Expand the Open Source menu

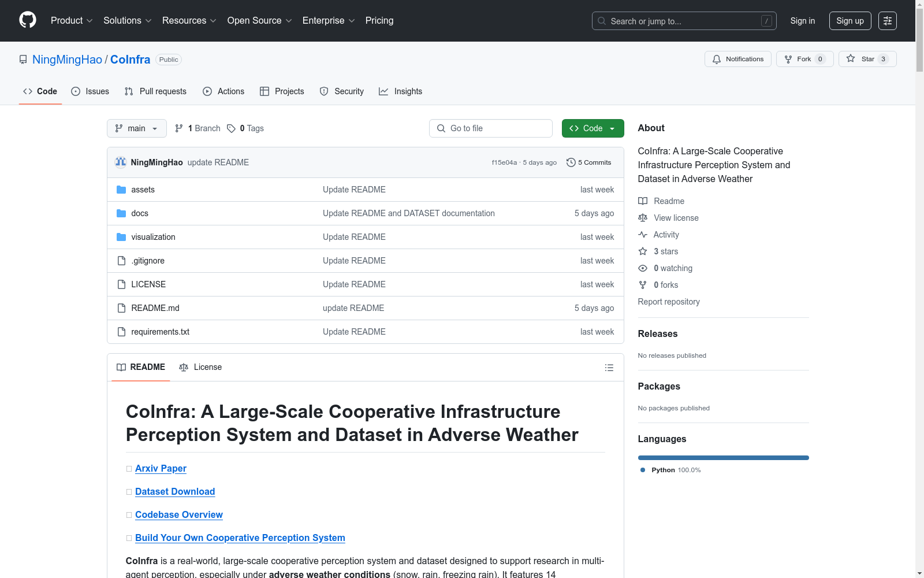point(260,21)
